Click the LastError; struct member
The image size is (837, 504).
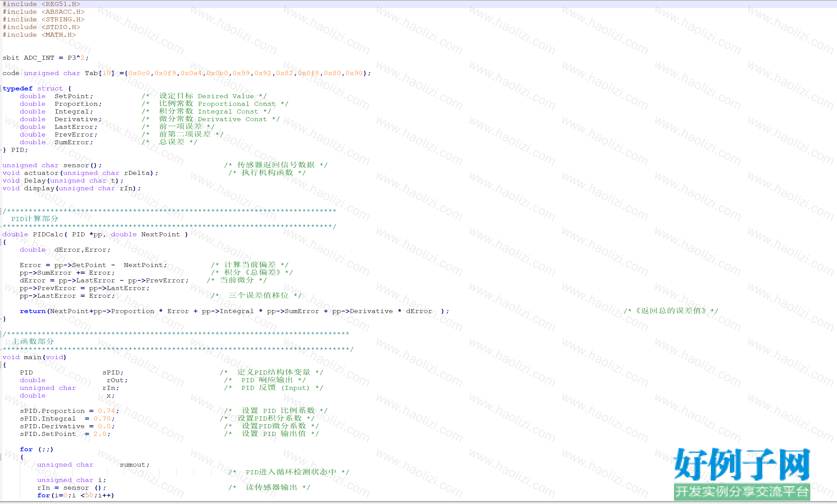76,127
